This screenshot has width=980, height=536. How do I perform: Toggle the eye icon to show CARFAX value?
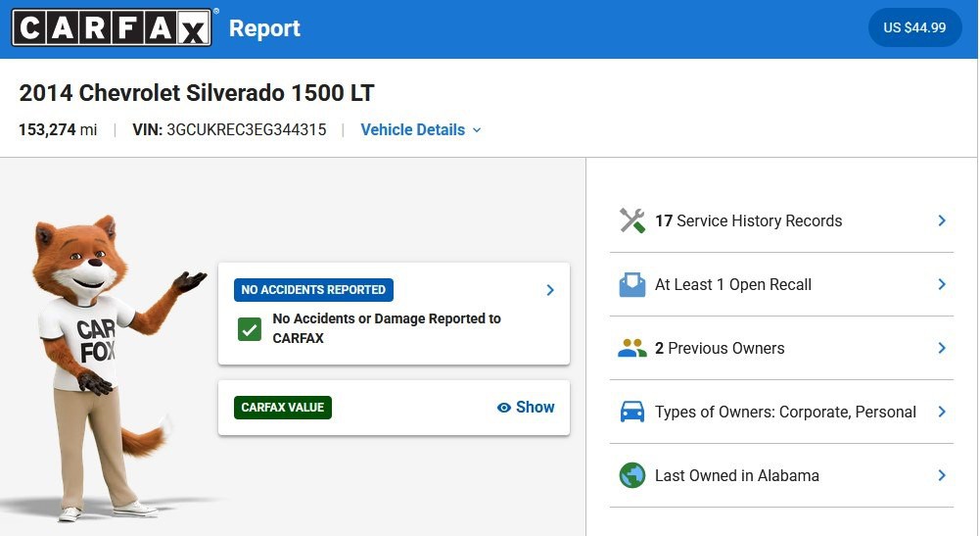(504, 408)
